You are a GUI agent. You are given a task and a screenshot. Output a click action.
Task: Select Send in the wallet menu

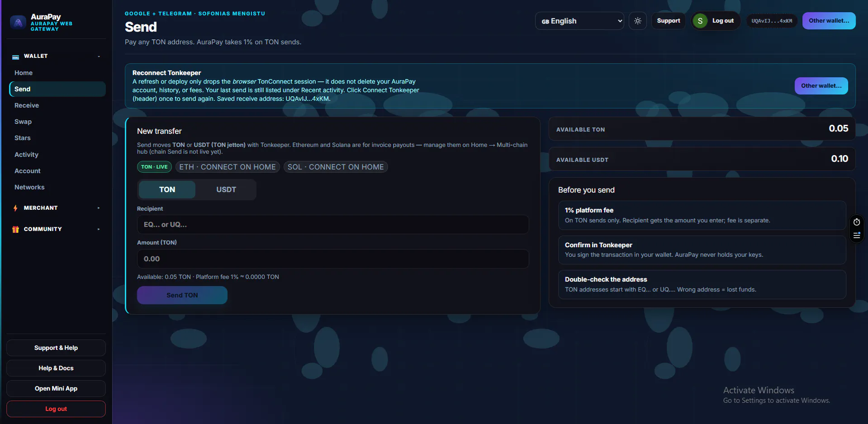pyautogui.click(x=57, y=89)
